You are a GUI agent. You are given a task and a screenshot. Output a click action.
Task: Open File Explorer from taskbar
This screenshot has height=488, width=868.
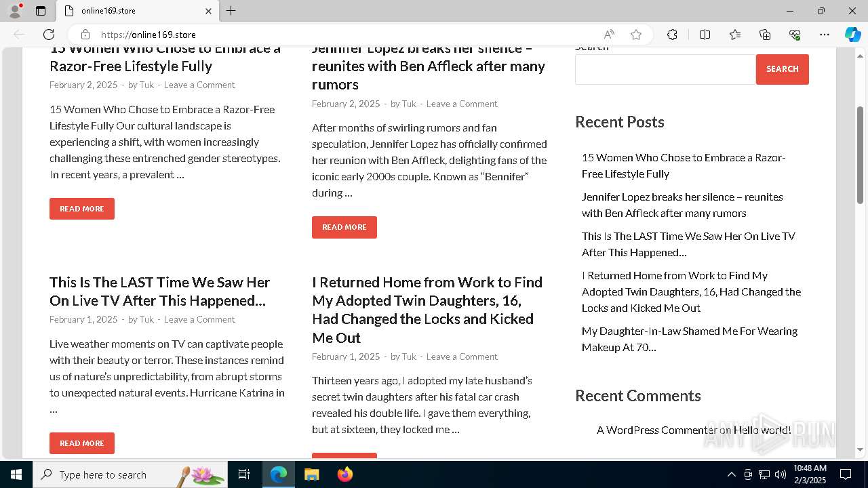coord(311,474)
